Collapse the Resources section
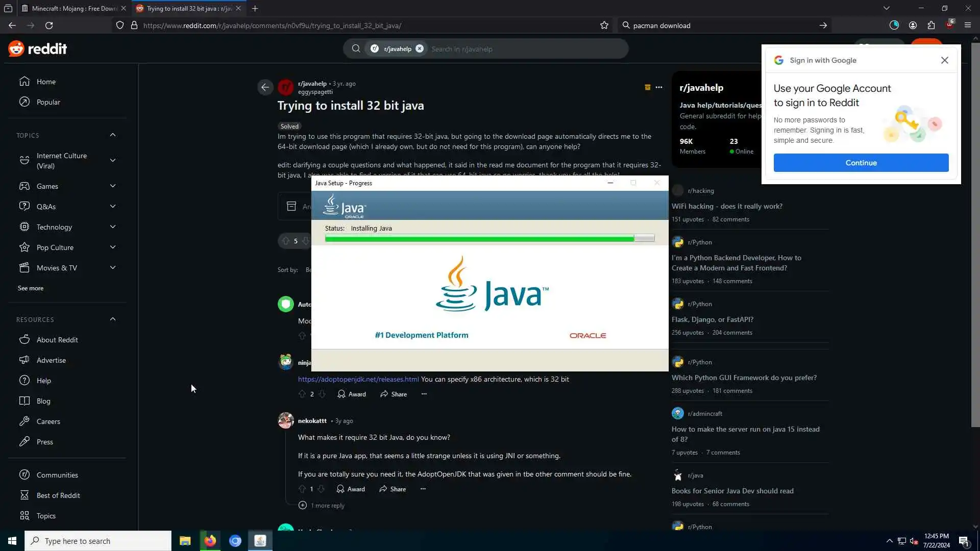This screenshot has height=551, width=980. point(113,319)
